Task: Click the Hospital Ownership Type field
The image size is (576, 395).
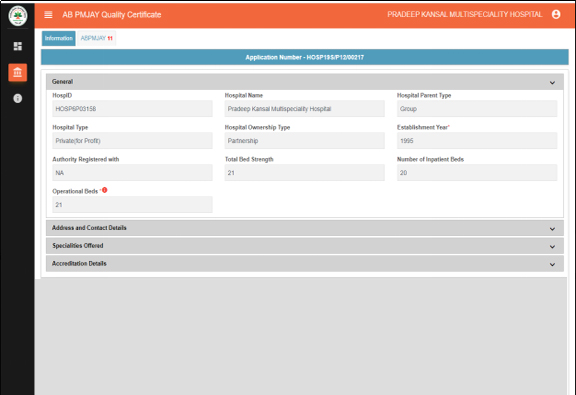Action: [x=305, y=141]
